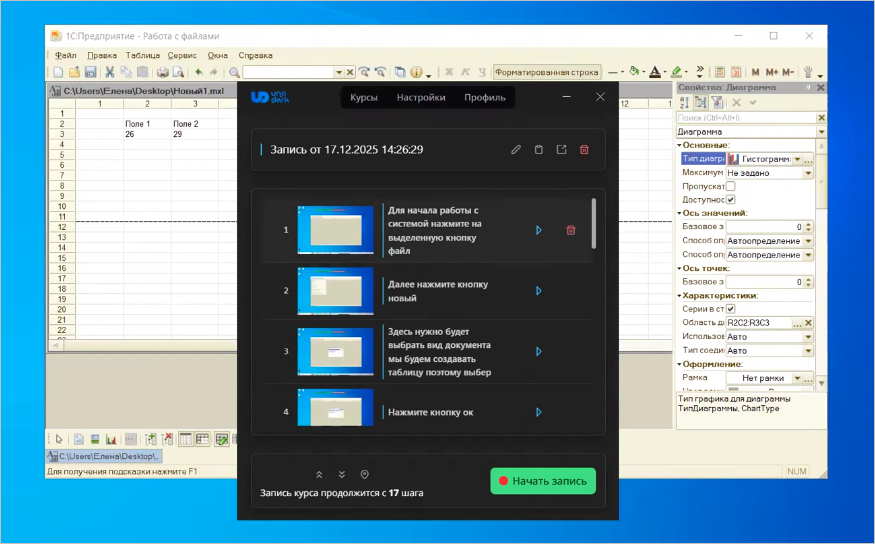This screenshot has width=875, height=544.
Task: Collapse the Основные section
Action: [x=680, y=145]
